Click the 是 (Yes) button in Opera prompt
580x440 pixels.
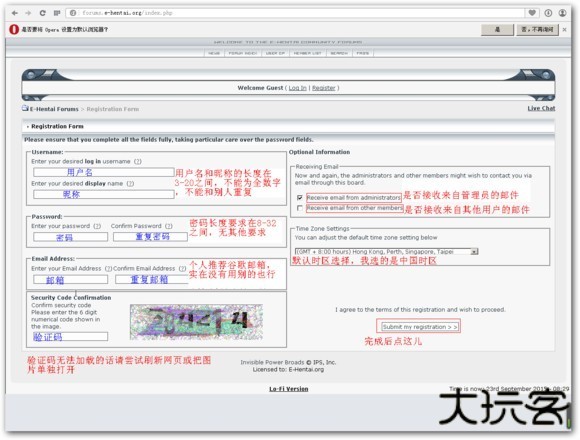[497, 29]
